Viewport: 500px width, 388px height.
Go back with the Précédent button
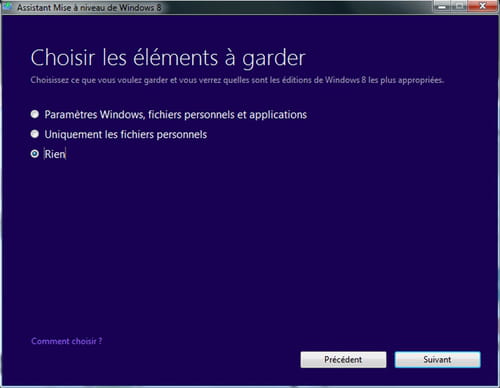(343, 360)
